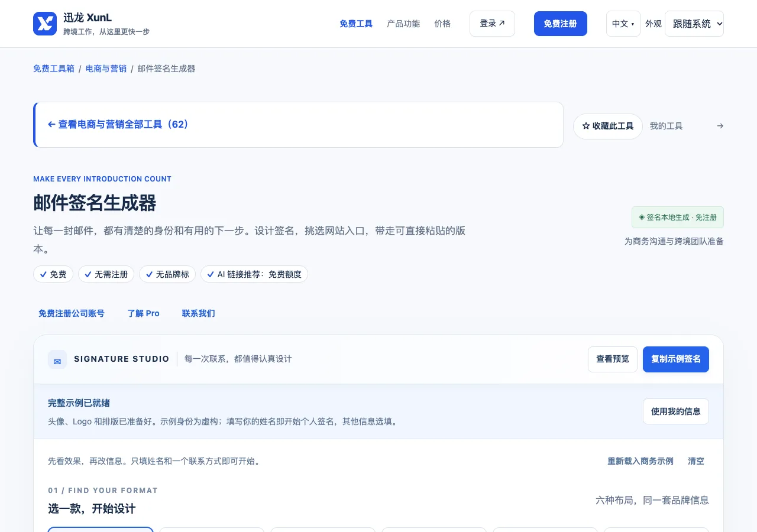This screenshot has width=757, height=532.
Task: Open the 产品功能 nav item
Action: point(403,24)
